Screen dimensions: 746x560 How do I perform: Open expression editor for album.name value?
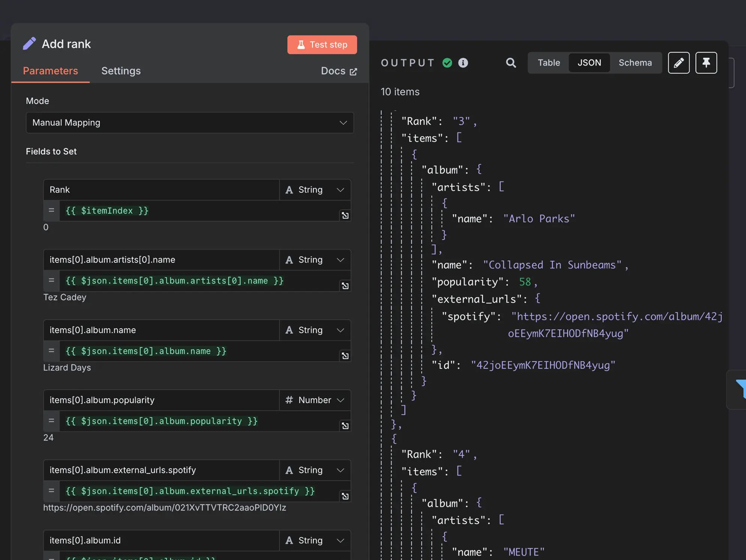[x=345, y=356]
